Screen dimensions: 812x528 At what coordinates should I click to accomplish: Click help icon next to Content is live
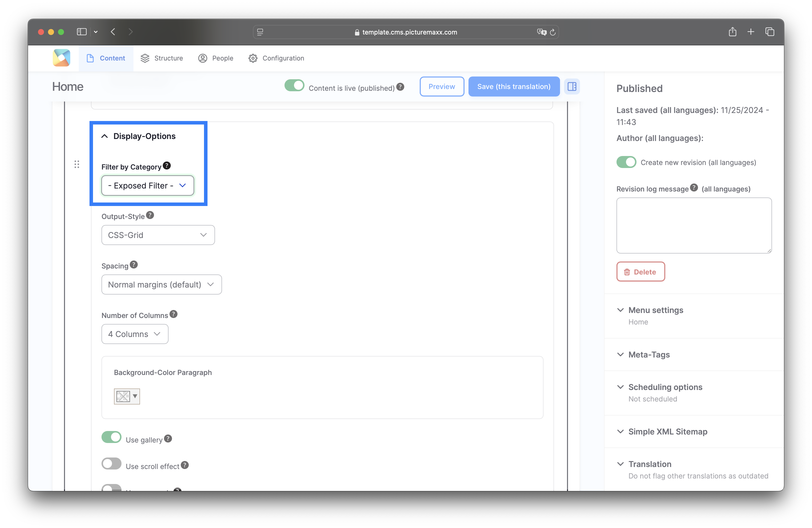click(x=400, y=87)
